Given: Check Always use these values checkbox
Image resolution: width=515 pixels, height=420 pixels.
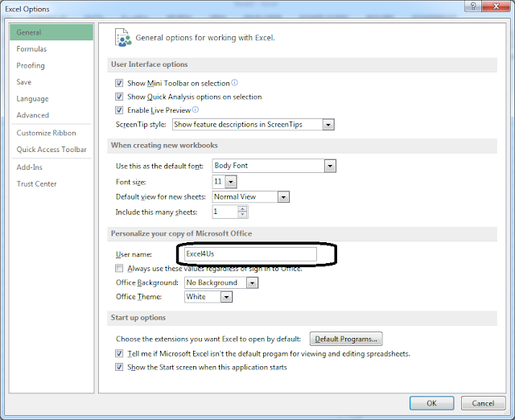Looking at the screenshot, I should click(119, 269).
